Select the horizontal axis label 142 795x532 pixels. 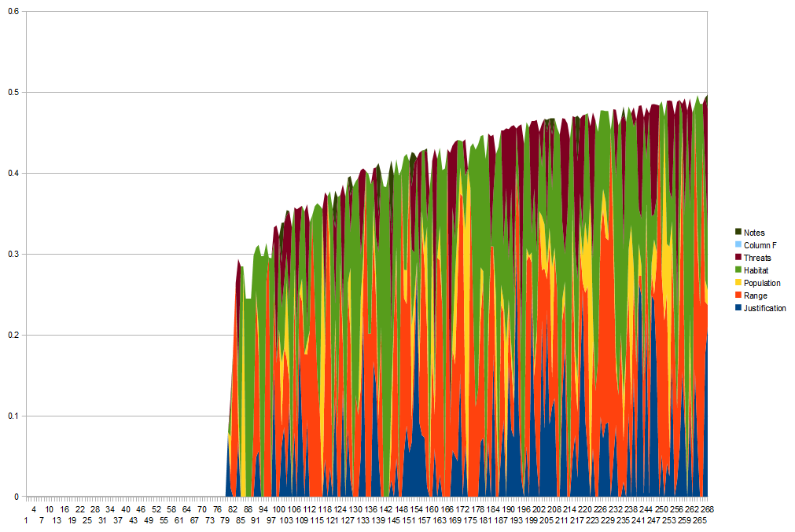click(386, 510)
